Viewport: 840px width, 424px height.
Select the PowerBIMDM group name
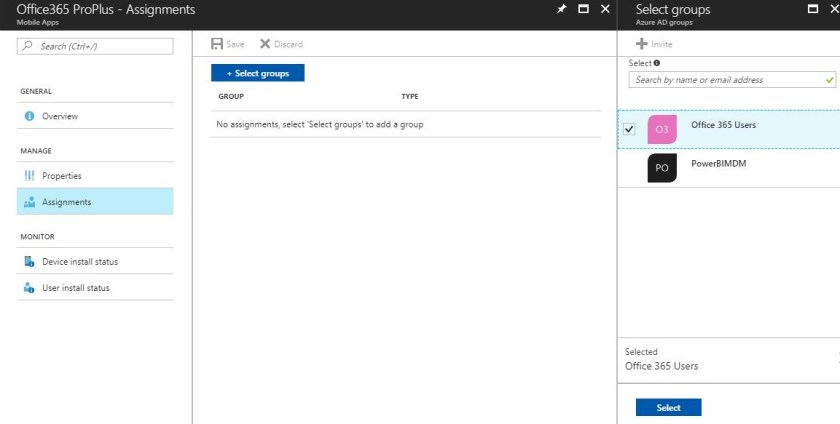(718, 163)
